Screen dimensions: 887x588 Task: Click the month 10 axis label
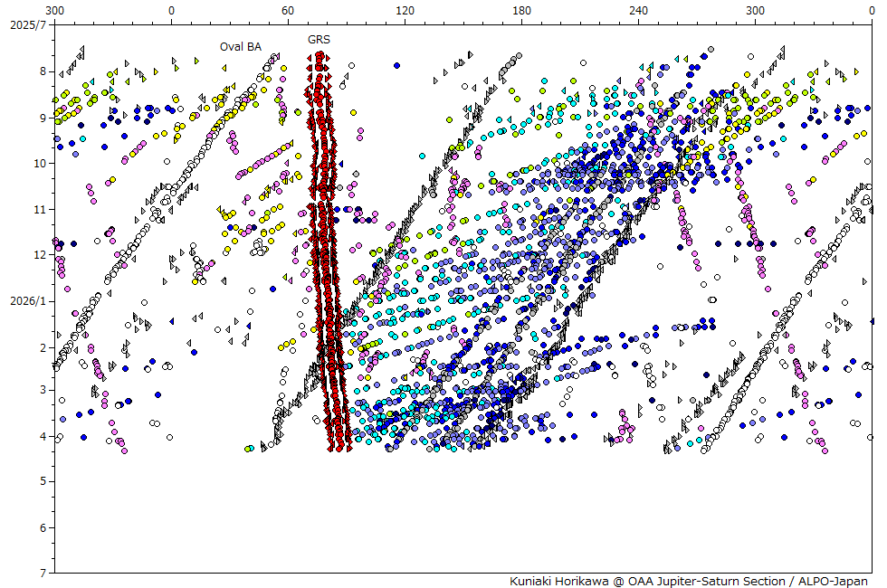40,163
